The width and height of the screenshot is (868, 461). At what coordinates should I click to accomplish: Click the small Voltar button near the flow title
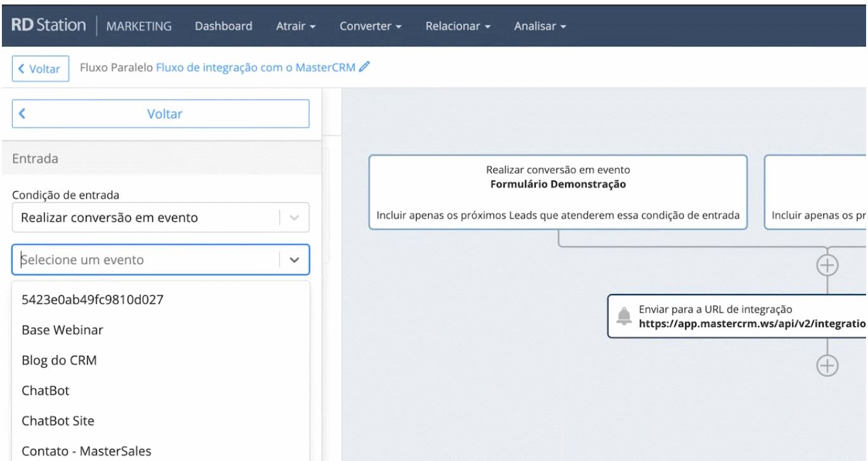pyautogui.click(x=39, y=69)
